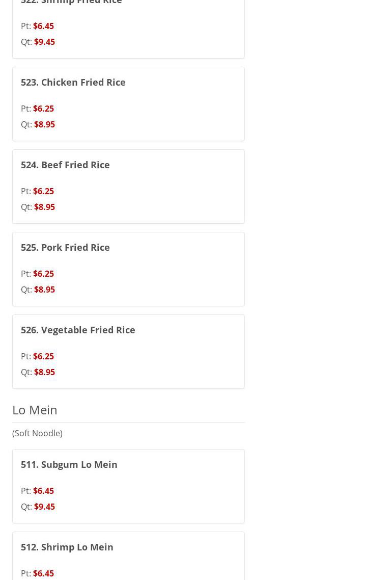Choose Vegetable Fried Rice pint price
This screenshot has height=580, width=392.
tap(43, 356)
